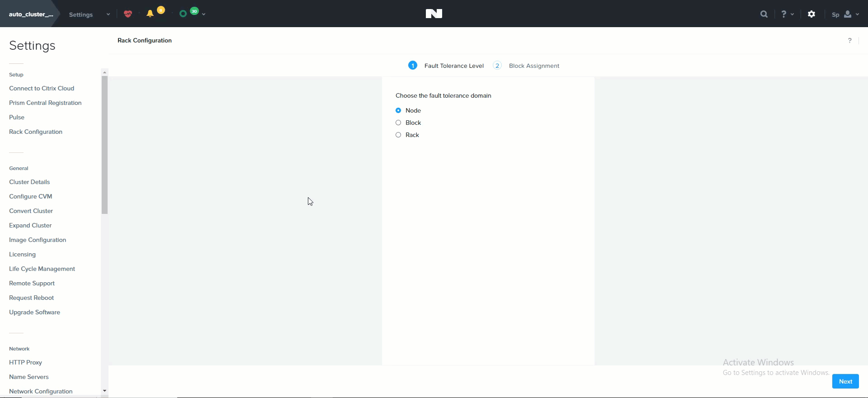
Task: Click the Rack Configuration help question mark
Action: pyautogui.click(x=849, y=41)
